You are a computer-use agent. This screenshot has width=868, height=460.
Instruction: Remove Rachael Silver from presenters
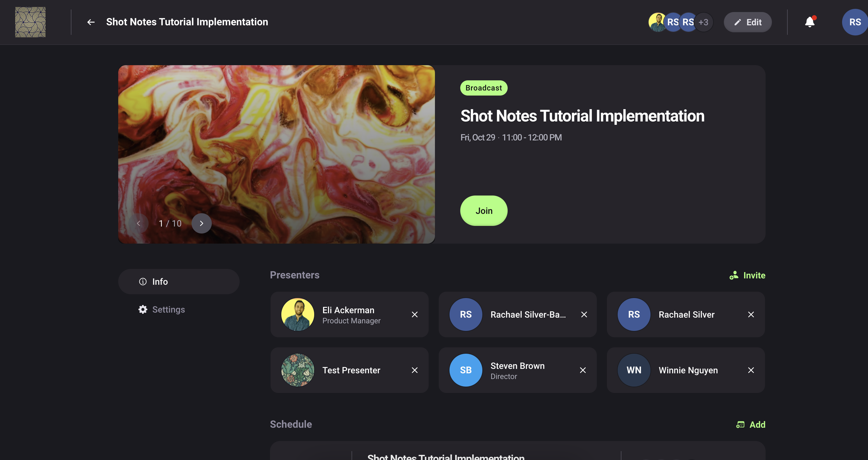tap(751, 315)
